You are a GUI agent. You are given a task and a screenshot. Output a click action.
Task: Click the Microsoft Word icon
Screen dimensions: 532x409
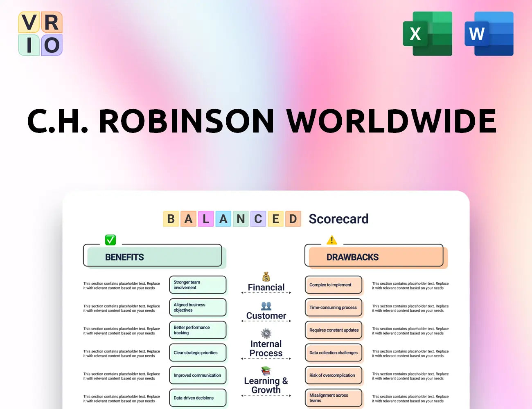(489, 34)
